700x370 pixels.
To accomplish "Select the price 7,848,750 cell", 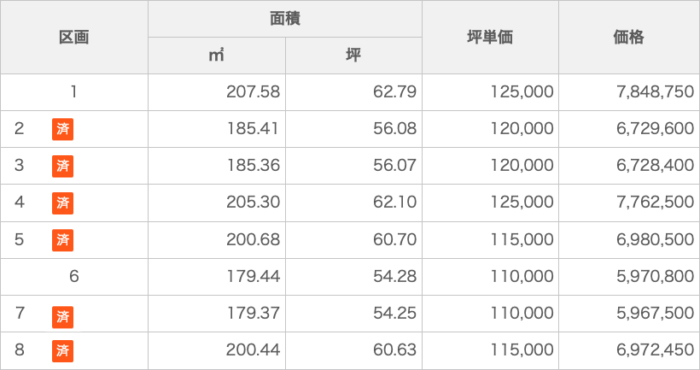I will [629, 92].
